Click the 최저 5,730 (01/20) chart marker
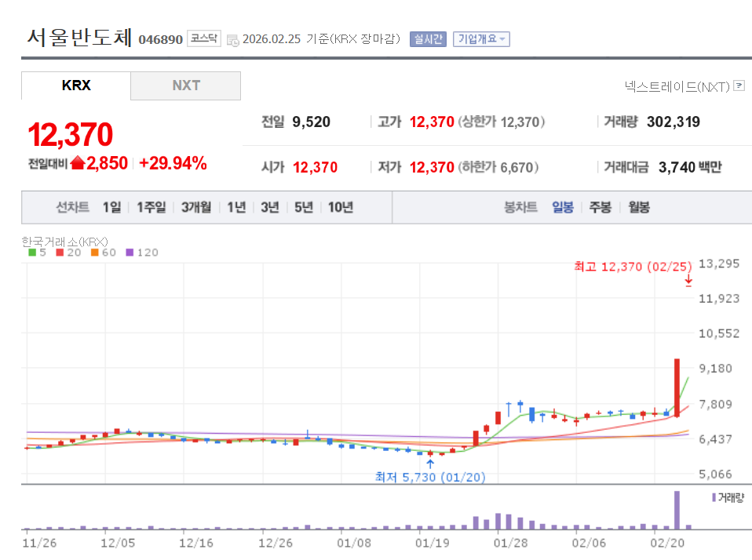752x560 pixels. 429,477
